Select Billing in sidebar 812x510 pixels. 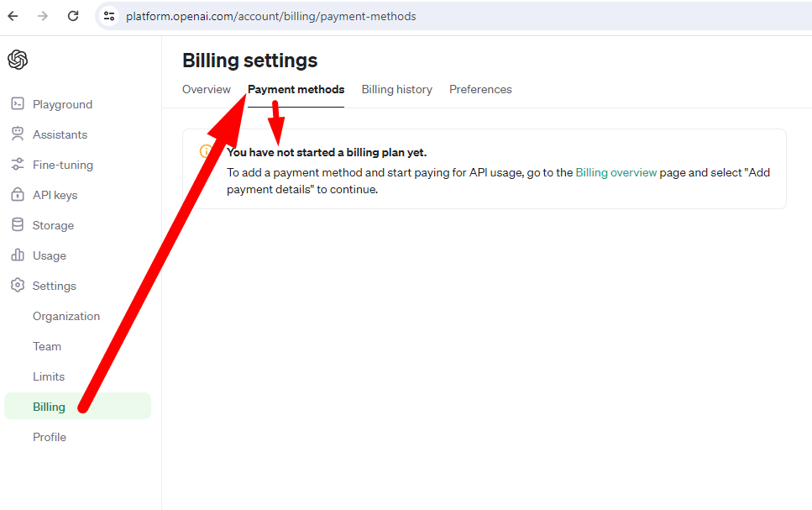pyautogui.click(x=78, y=406)
